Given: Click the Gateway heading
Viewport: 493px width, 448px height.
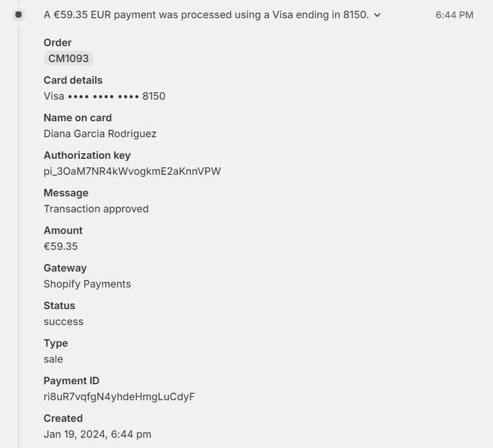Looking at the screenshot, I should coord(65,268).
